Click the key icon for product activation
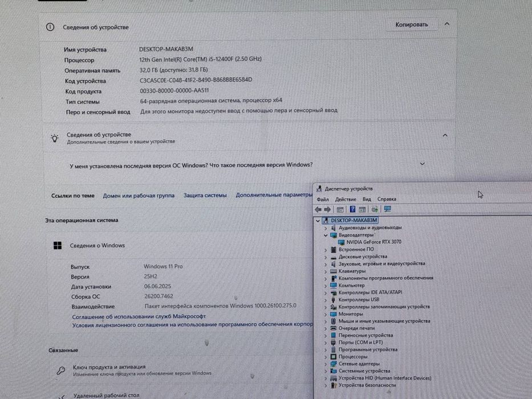Screen dimensions: 532x399 coord(61,370)
